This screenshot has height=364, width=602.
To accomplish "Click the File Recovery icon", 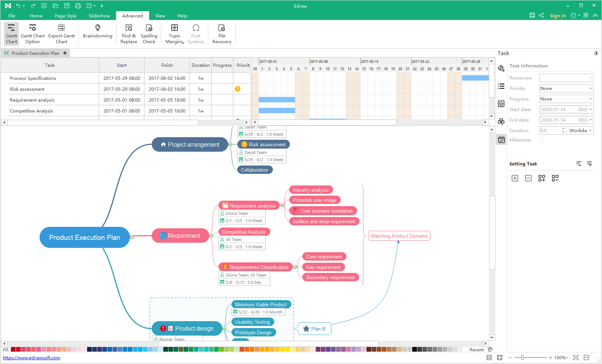I will pyautogui.click(x=221, y=33).
